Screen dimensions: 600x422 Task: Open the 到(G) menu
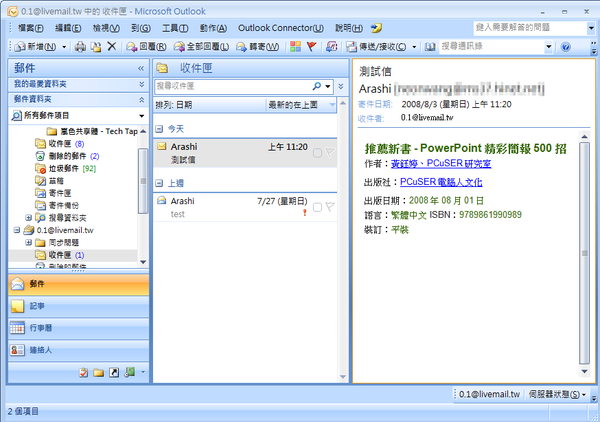click(x=141, y=28)
